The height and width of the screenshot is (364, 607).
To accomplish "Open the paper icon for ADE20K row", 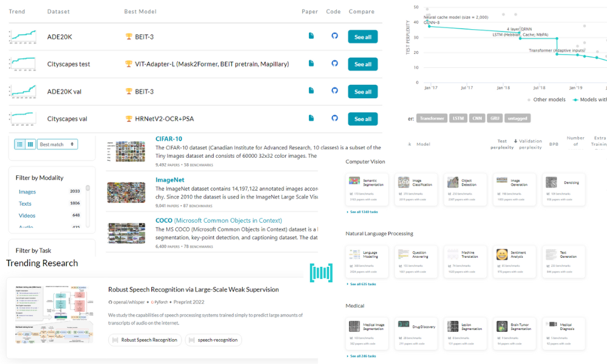I will (x=311, y=36).
